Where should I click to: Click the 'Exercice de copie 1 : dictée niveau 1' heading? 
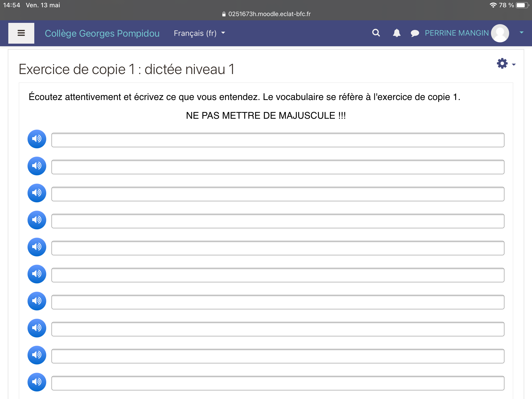tap(127, 69)
